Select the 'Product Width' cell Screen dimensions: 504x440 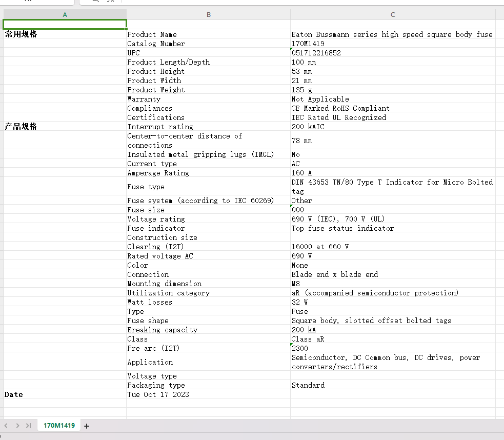208,81
